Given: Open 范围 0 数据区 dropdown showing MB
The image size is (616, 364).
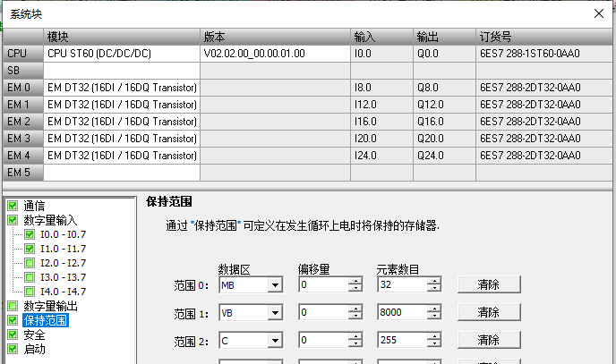Looking at the screenshot, I should pos(274,285).
